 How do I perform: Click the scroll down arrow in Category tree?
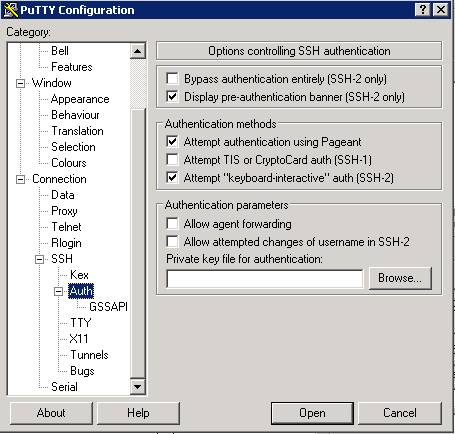(137, 387)
